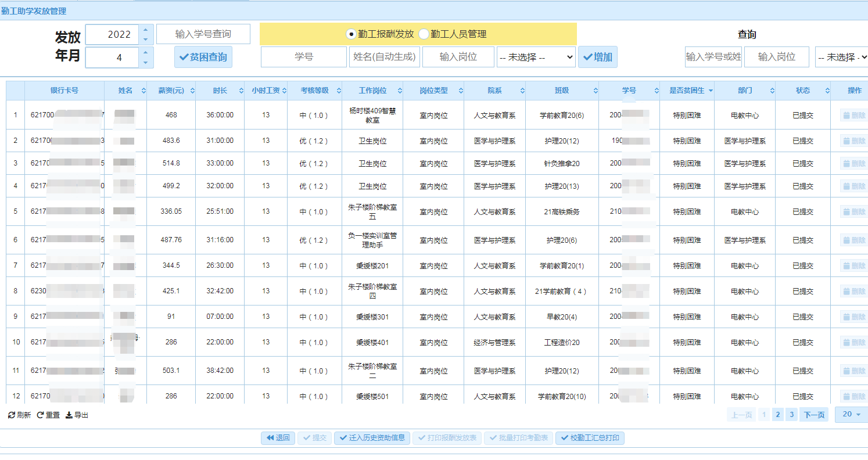Increase the 发放 year stepper value
The height and width of the screenshot is (460, 868).
coord(145,30)
